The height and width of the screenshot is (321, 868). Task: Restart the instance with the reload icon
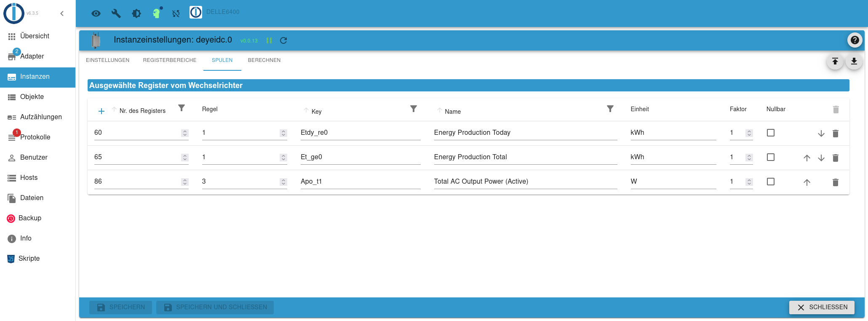283,40
